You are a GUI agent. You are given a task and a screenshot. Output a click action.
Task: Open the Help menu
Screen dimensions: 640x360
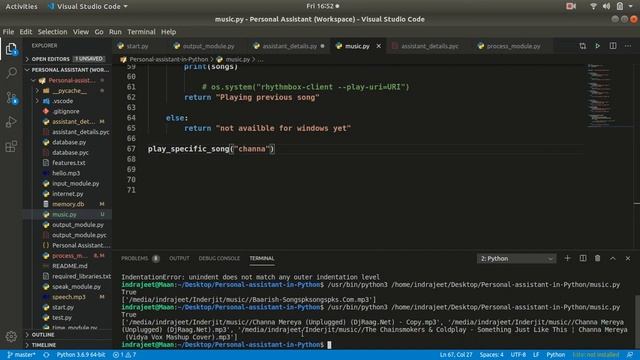168,32
